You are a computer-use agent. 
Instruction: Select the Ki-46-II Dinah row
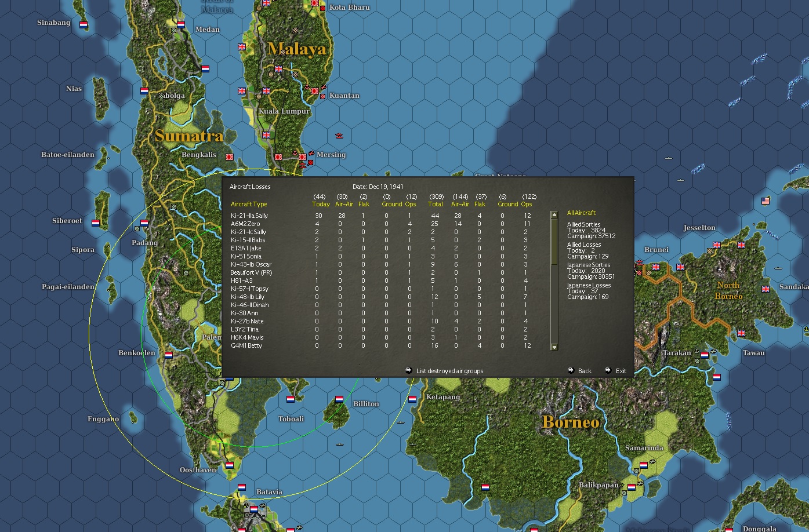(381, 305)
